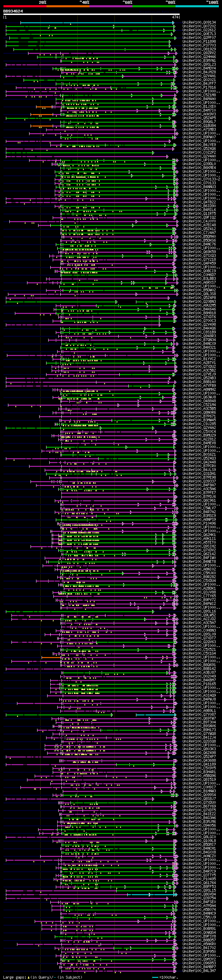222x980 pixels.
Task: Open hit UniRef100_P11898
Action: point(199,41)
